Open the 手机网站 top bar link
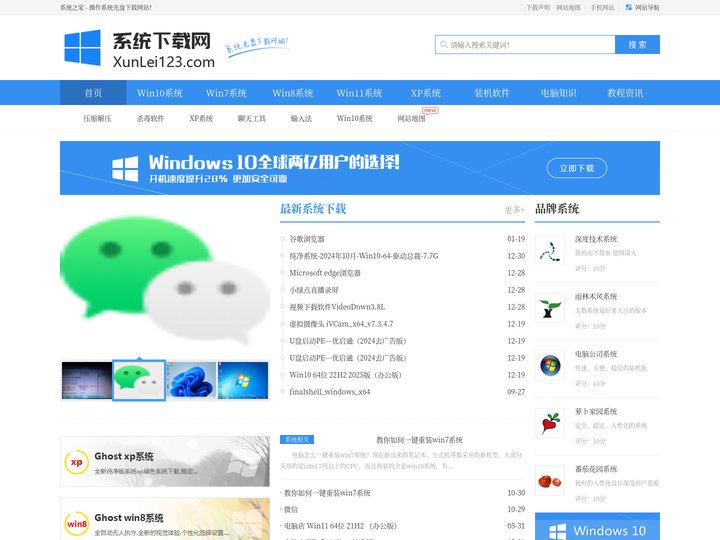Image resolution: width=720 pixels, height=540 pixels. 602,7
